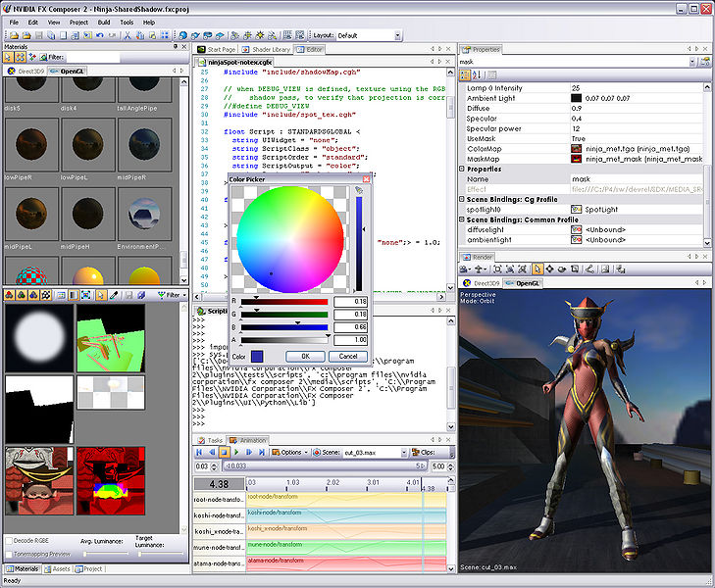This screenshot has height=588, width=715.
Task: Click the black Ambient Light color swatch
Action: (x=577, y=98)
